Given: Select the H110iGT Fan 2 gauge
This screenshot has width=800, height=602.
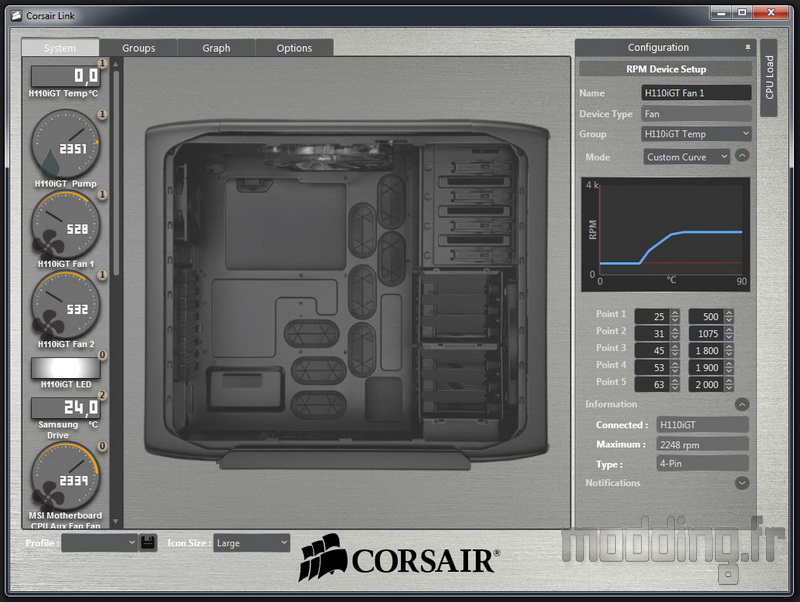Looking at the screenshot, I should (x=65, y=306).
